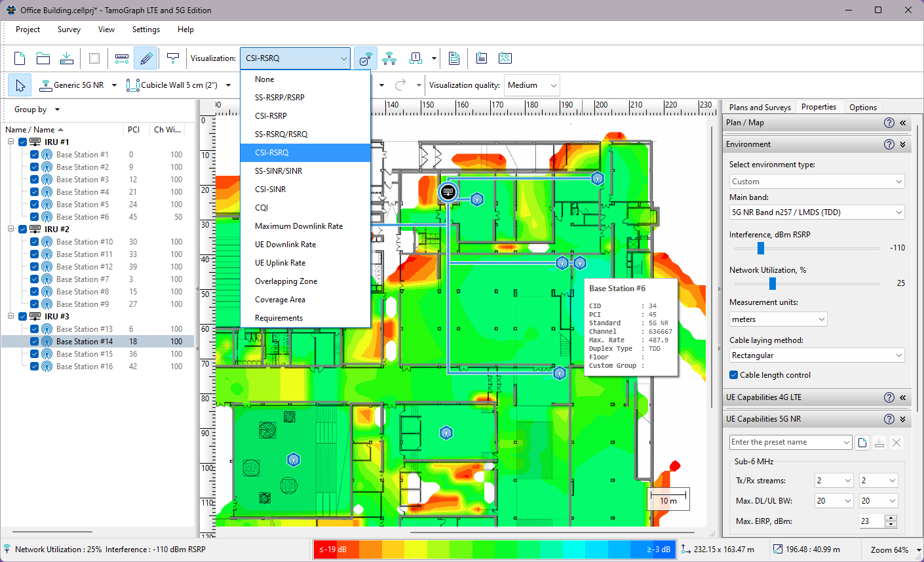Click the Network Utilization slider handle
924x562 pixels.
(773, 283)
